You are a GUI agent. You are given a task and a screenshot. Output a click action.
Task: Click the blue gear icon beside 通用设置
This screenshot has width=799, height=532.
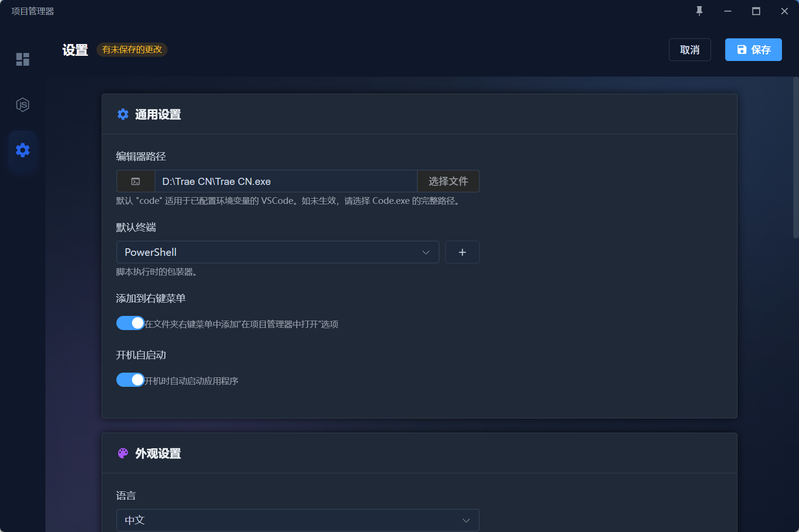tap(123, 114)
